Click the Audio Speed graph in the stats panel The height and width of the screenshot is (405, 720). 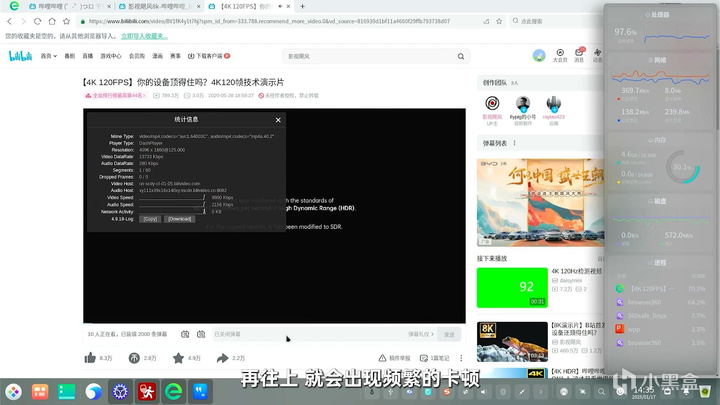point(172,204)
